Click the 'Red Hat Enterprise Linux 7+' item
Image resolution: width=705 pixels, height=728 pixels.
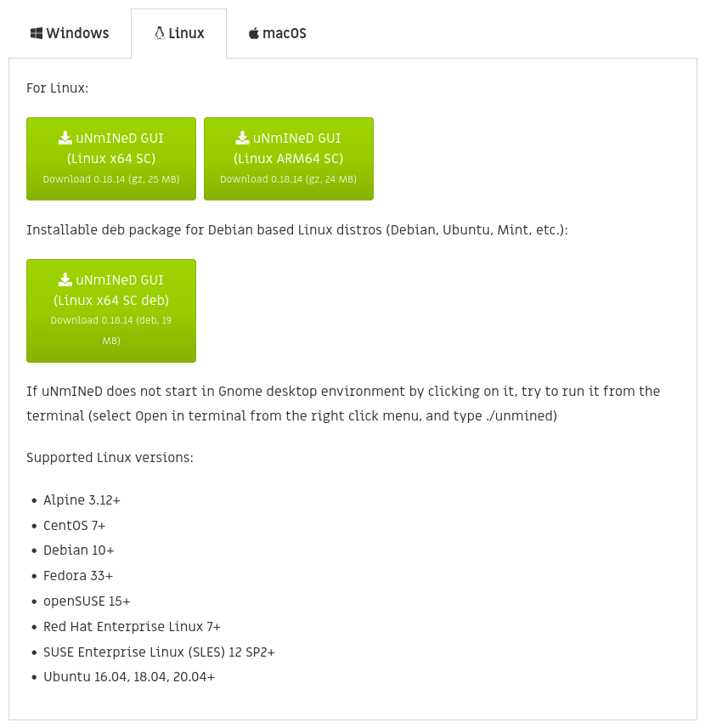(132, 627)
